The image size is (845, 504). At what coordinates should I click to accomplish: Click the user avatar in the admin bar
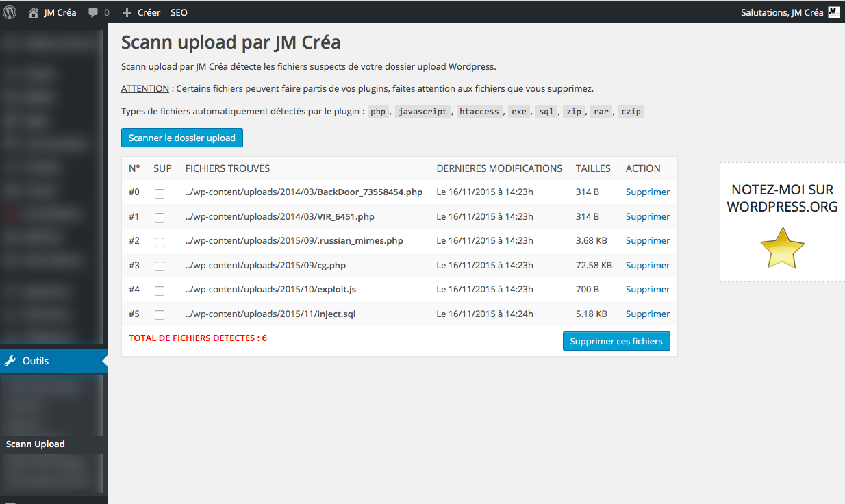pyautogui.click(x=833, y=12)
